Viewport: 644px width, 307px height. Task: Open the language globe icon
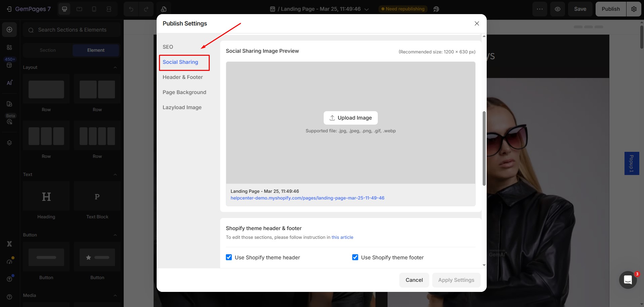click(x=436, y=9)
